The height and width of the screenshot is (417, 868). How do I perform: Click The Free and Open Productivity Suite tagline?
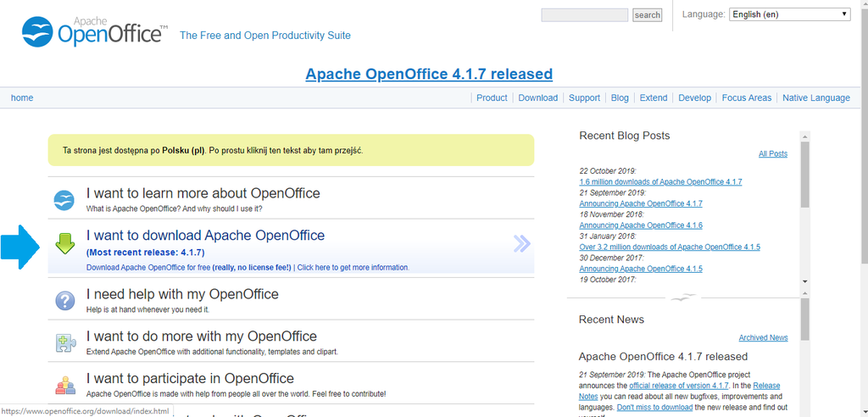(x=265, y=36)
